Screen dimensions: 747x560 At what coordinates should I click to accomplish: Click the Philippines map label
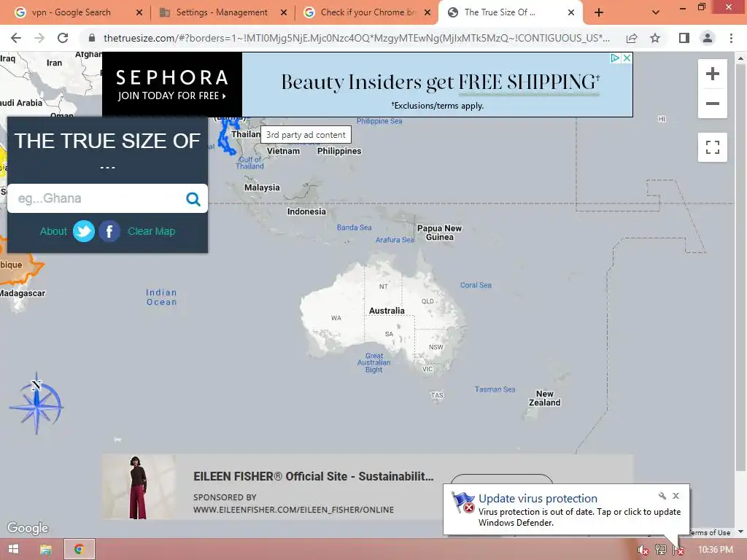pos(339,151)
